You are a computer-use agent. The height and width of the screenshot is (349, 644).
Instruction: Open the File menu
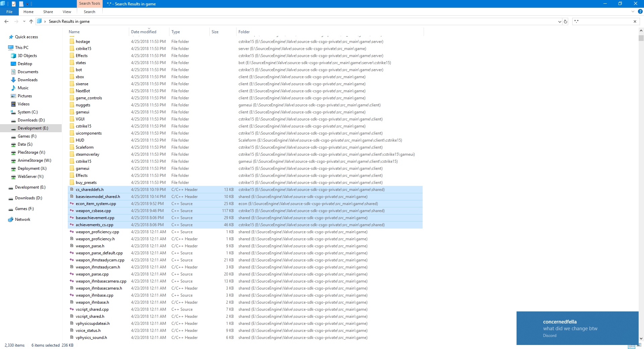click(x=9, y=12)
